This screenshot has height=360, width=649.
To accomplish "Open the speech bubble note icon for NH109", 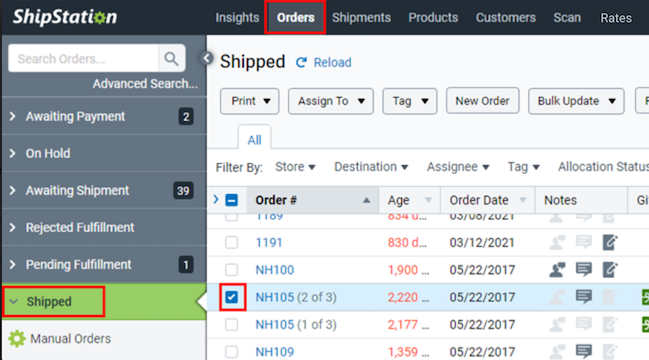I will click(x=584, y=352).
